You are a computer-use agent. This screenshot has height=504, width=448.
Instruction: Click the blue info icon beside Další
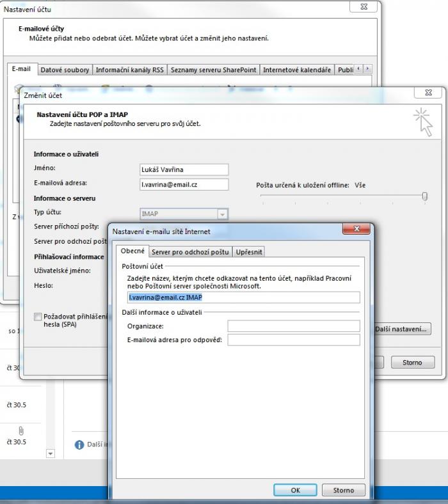[79, 445]
